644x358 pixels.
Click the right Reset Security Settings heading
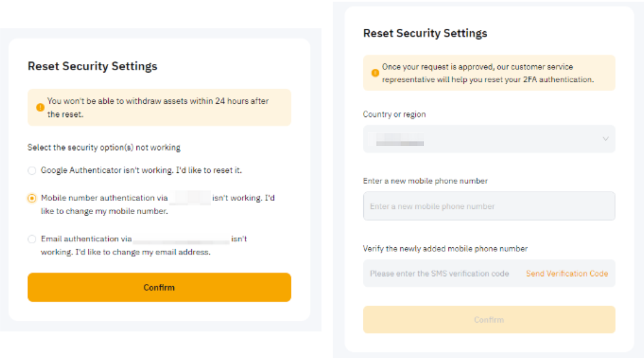pyautogui.click(x=425, y=33)
